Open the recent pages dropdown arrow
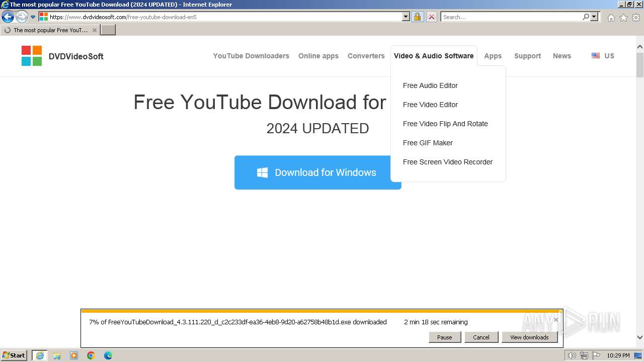 [33, 17]
